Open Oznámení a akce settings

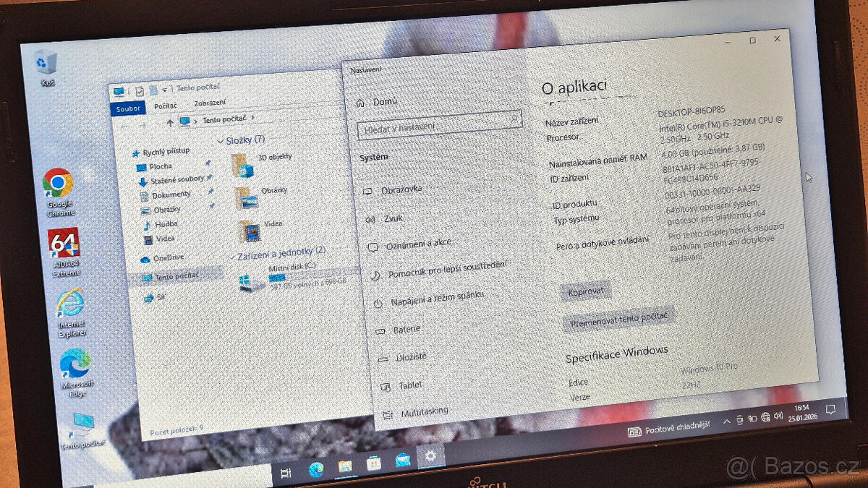coord(410,244)
